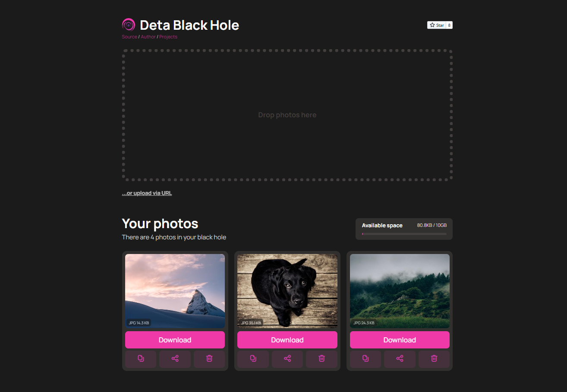Viewport: 567px width, 392px height.
Task: Copy link icon under black dog photo
Action: (253, 359)
